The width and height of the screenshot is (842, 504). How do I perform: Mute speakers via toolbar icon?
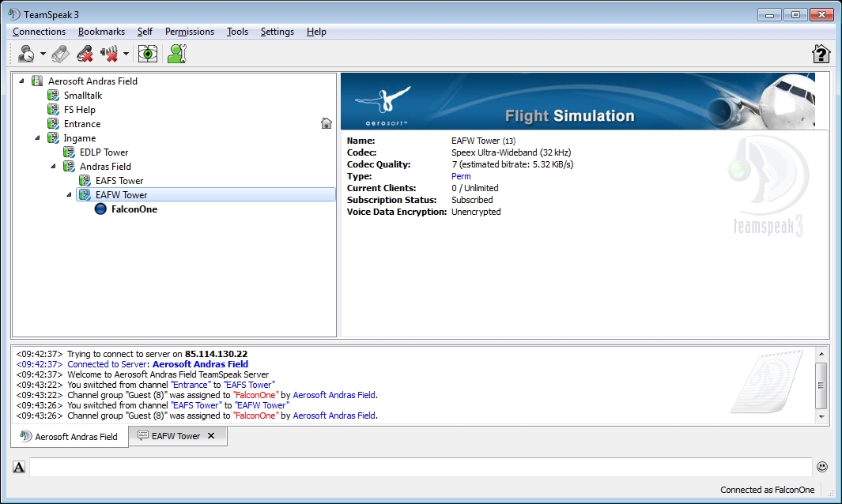pos(109,54)
